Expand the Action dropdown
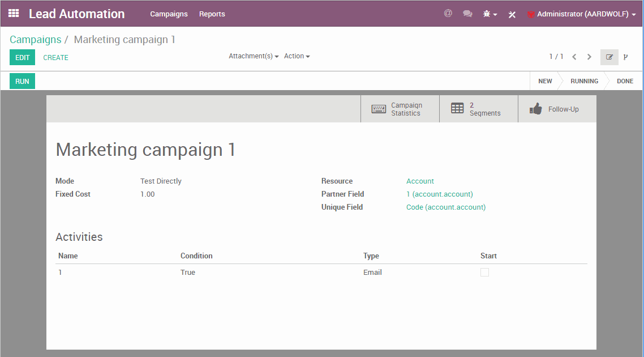 [297, 56]
